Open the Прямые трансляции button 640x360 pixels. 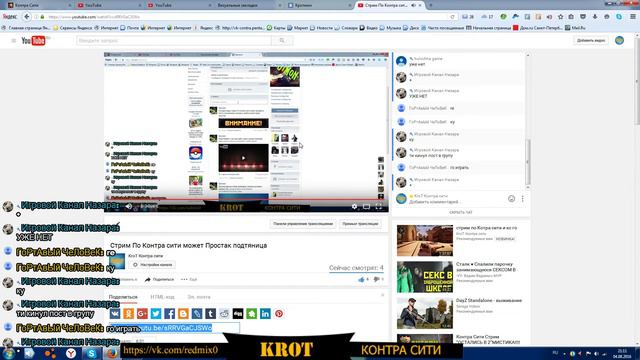click(360, 224)
